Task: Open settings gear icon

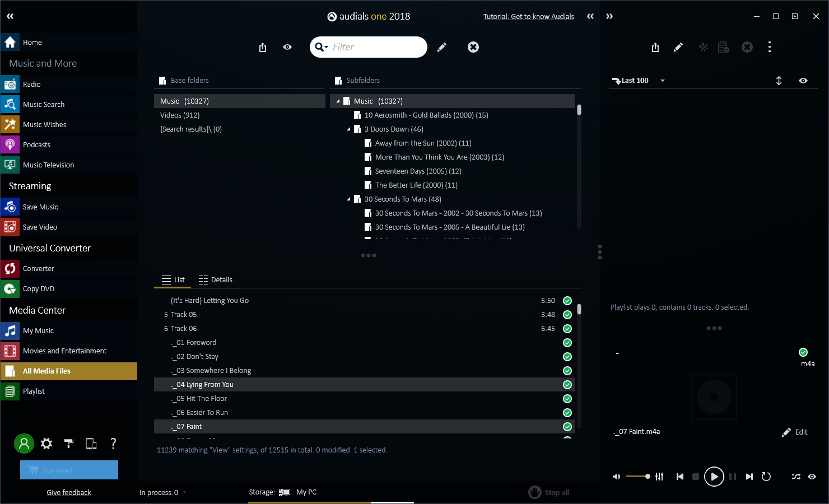Action: (46, 444)
